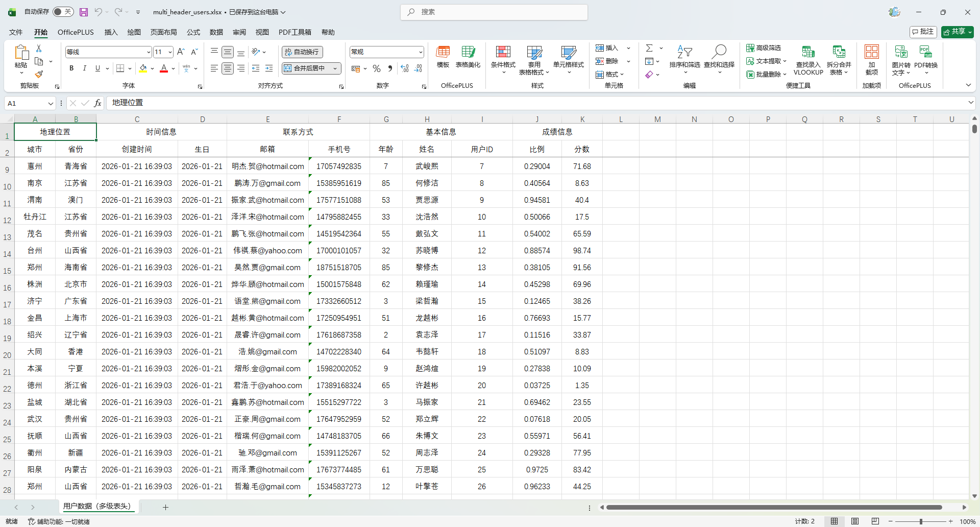
Task: Click the percent style icon
Action: (377, 68)
